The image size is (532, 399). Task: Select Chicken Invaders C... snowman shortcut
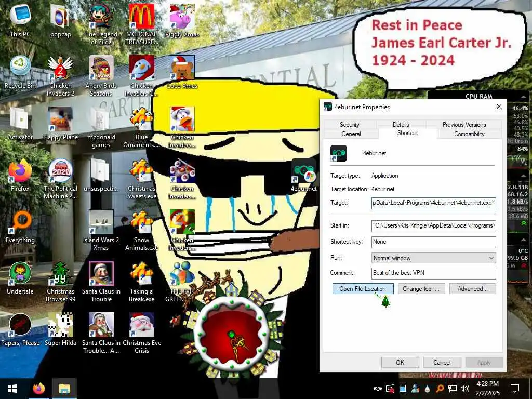pyautogui.click(x=141, y=76)
